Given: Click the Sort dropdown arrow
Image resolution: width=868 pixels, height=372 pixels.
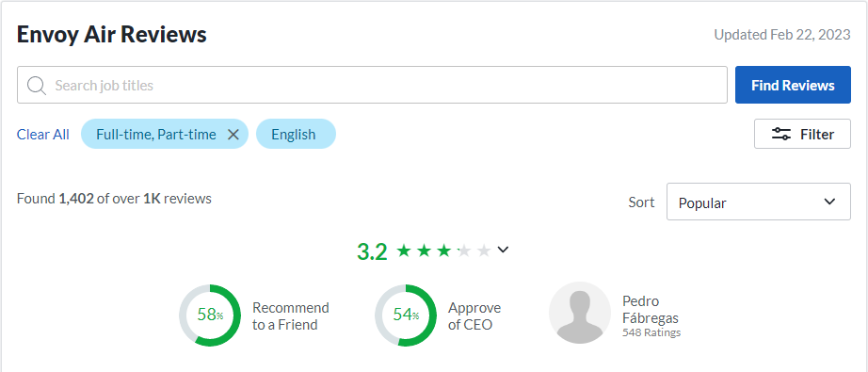Looking at the screenshot, I should [x=829, y=202].
